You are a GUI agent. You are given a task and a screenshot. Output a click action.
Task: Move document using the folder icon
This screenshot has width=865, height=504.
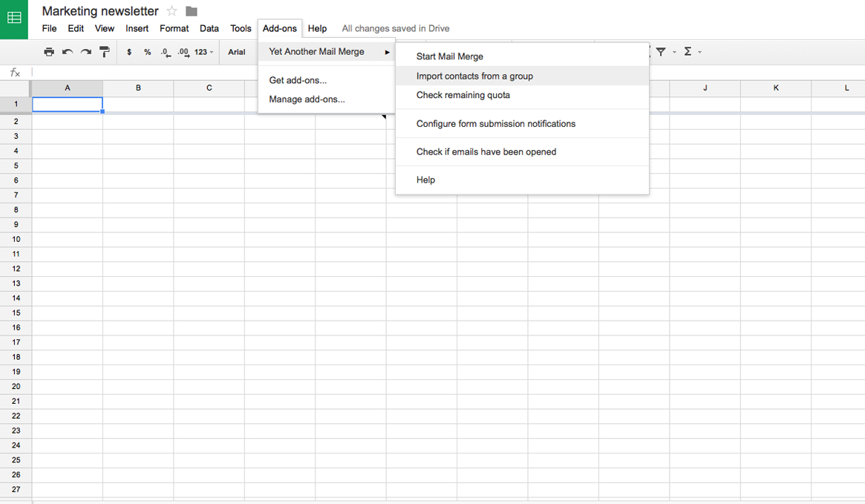point(192,11)
